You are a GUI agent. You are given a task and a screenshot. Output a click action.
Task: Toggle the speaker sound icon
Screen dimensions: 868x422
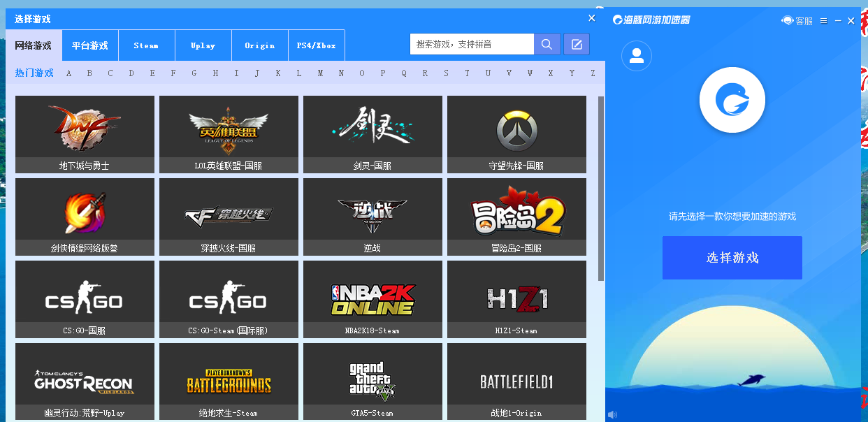coord(613,415)
